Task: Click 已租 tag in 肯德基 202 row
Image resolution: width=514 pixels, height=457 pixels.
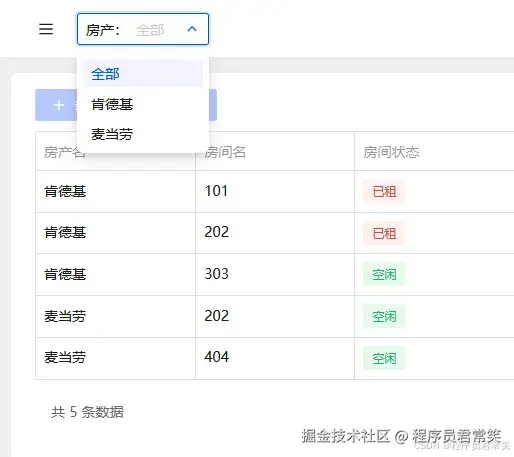Action: 384,233
